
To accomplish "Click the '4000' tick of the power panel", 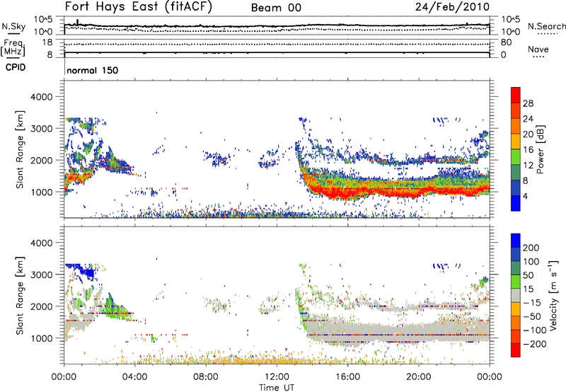I will (41, 97).
